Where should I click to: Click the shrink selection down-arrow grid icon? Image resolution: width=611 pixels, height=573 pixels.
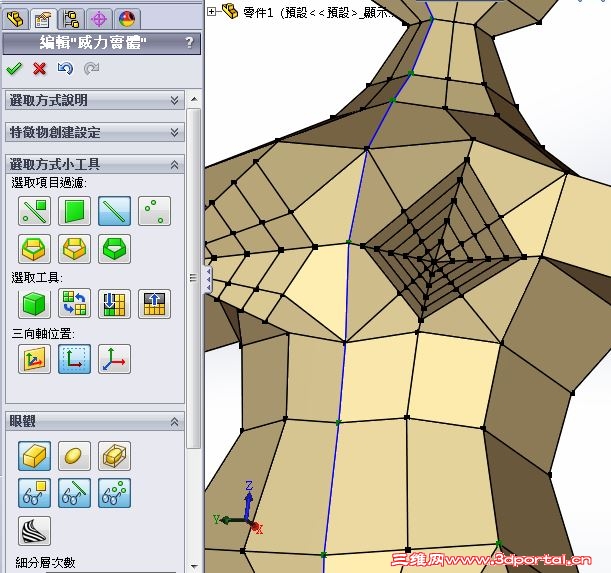pyautogui.click(x=114, y=304)
